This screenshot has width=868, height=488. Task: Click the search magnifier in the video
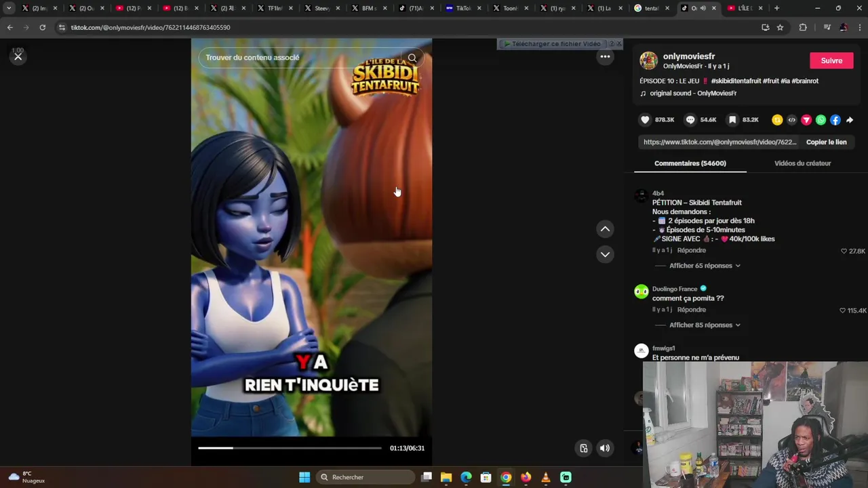coord(412,58)
